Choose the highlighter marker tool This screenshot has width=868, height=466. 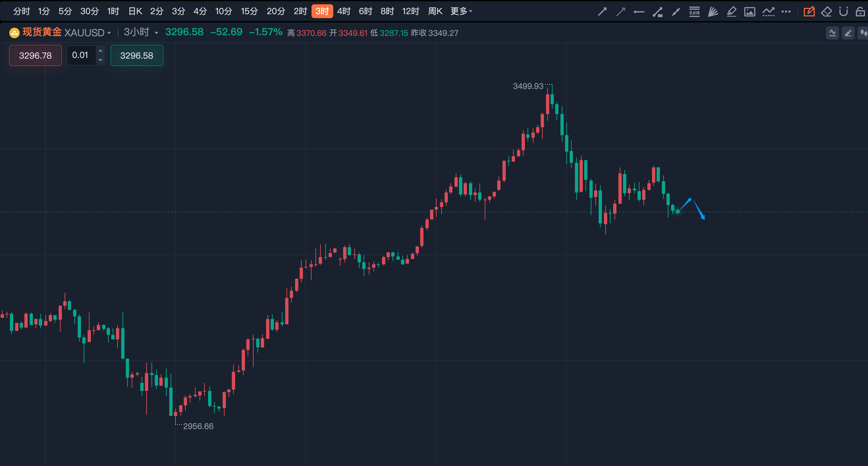pos(731,12)
